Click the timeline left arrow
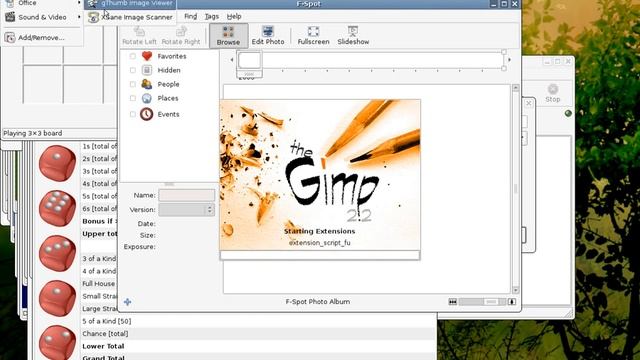The height and width of the screenshot is (360, 640). (x=232, y=60)
